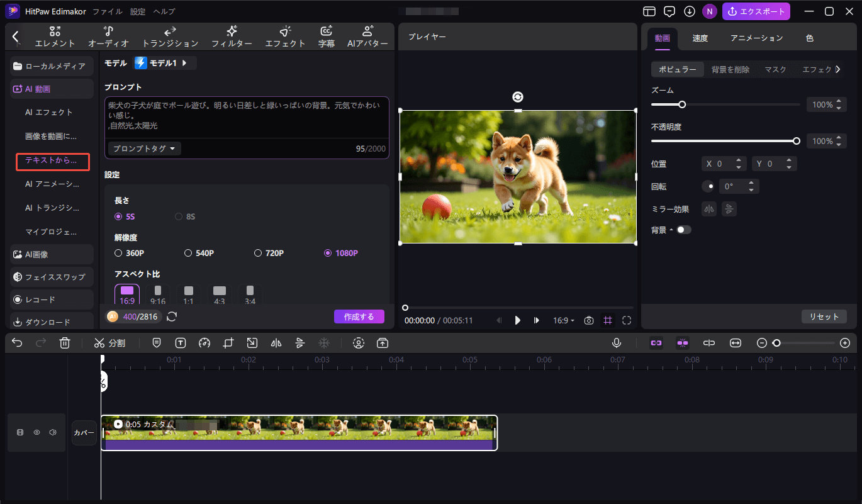The width and height of the screenshot is (862, 504).
Task: Fit timeline to window with double-arrow icon
Action: pos(736,343)
